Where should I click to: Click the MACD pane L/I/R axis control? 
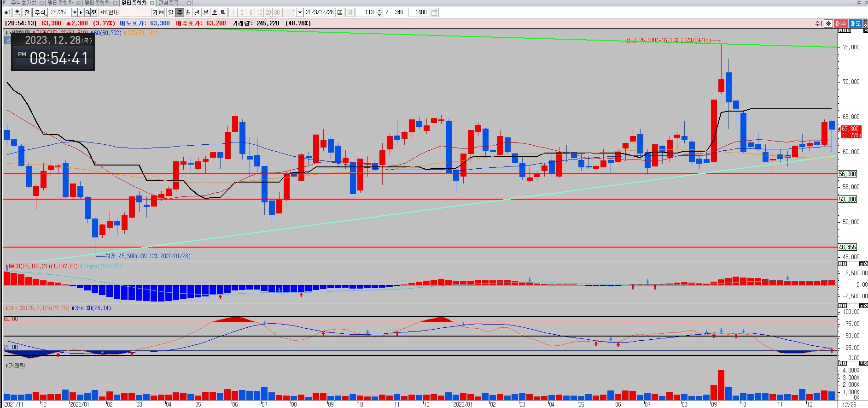842,264
